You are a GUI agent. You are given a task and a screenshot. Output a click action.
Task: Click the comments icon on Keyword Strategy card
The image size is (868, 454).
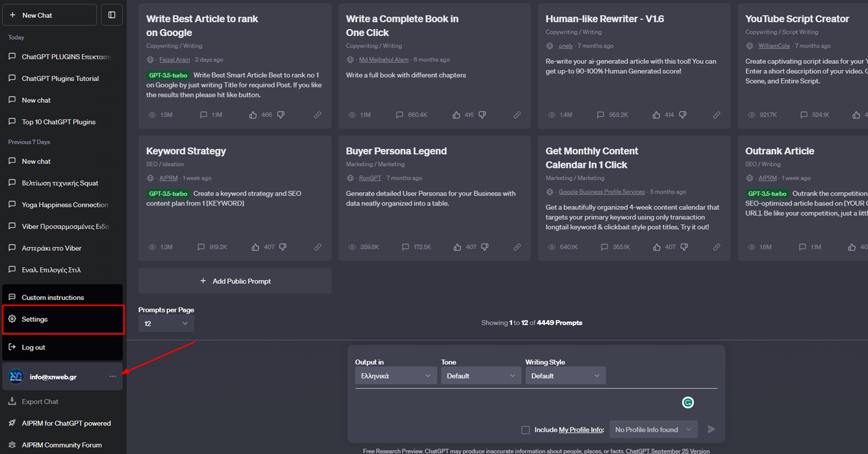point(201,247)
